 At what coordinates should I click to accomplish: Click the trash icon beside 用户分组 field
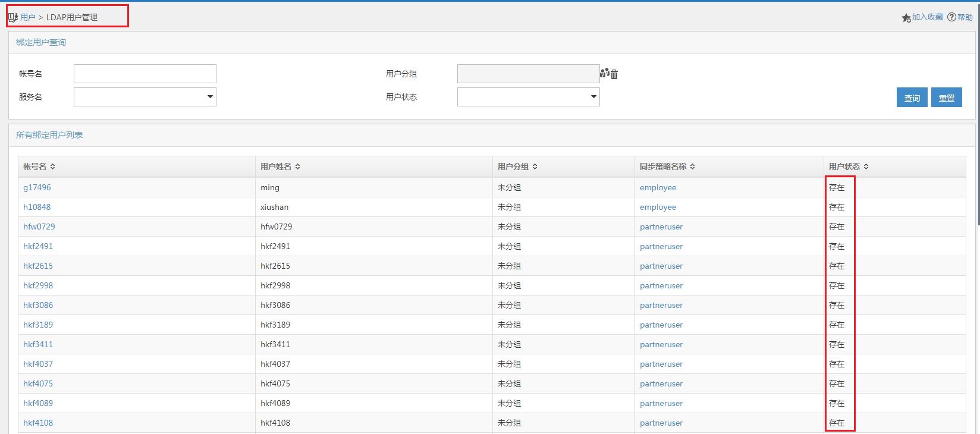pyautogui.click(x=614, y=74)
